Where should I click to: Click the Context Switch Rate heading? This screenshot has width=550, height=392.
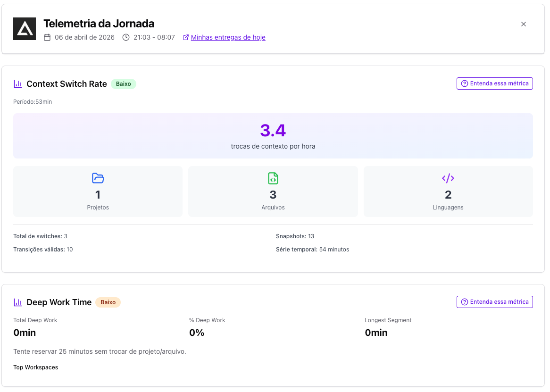point(67,84)
